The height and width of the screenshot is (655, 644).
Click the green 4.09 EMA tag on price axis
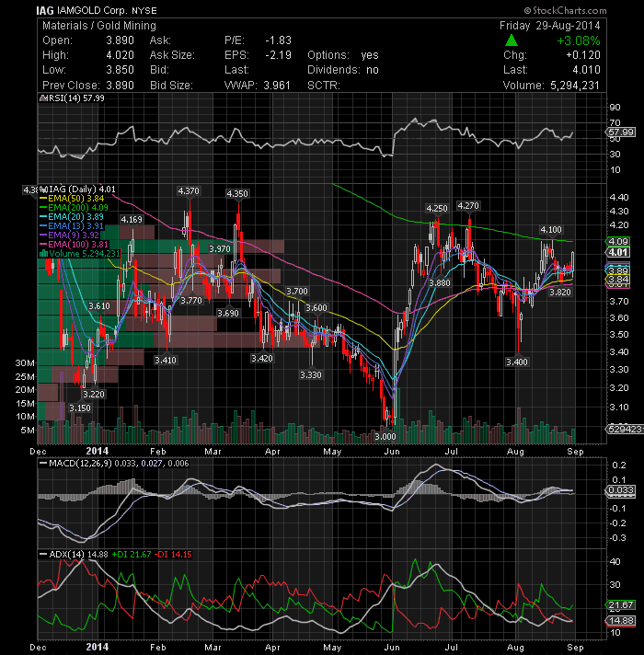(618, 242)
